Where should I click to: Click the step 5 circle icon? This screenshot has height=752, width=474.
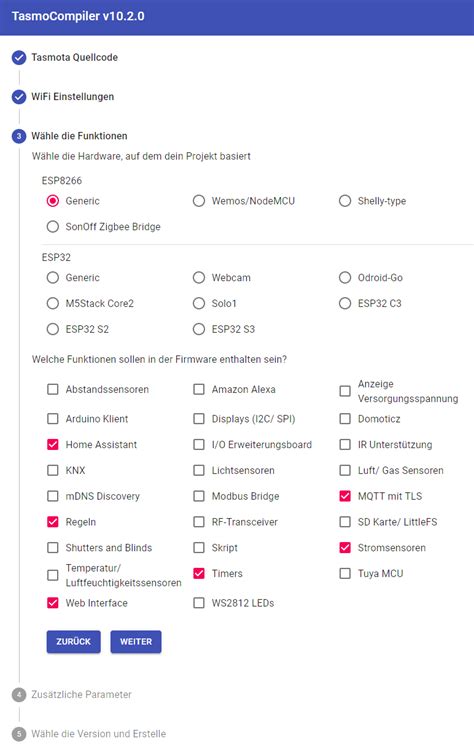tap(19, 734)
